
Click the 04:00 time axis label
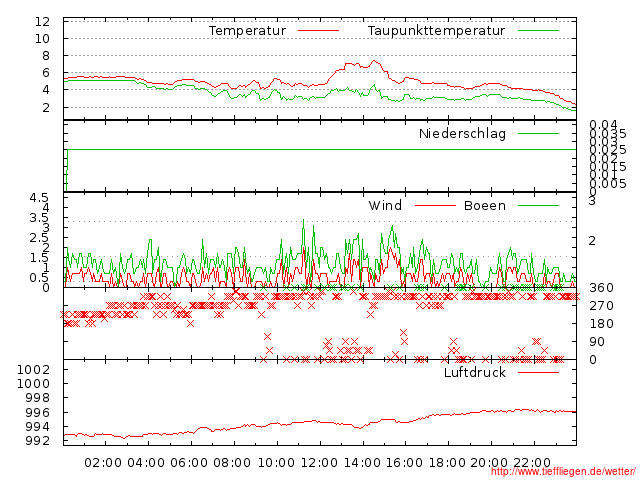tap(146, 463)
